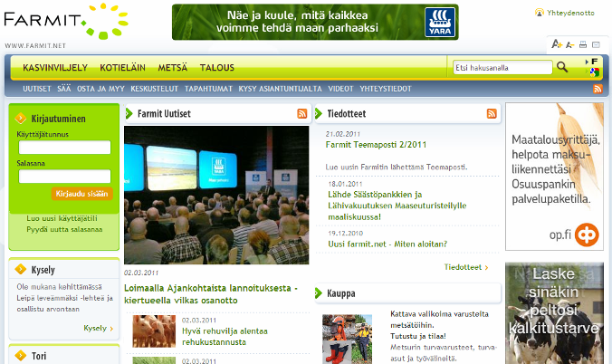This screenshot has height=364, width=612.
Task: Click the Tori diamond icon
Action: pos(20,356)
